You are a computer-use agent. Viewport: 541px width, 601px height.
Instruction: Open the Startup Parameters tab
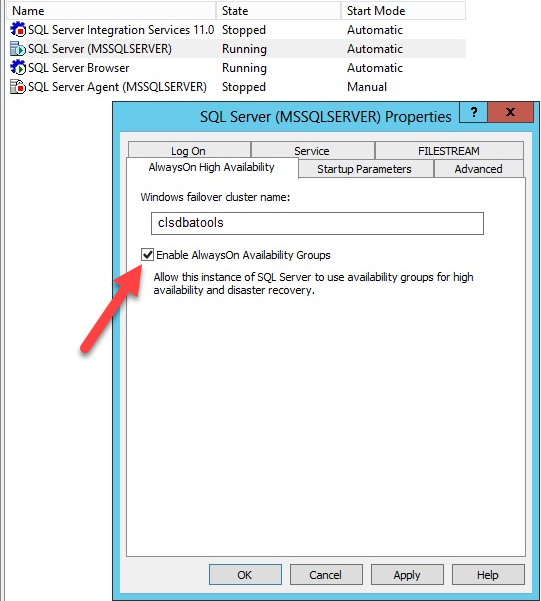[x=365, y=169]
